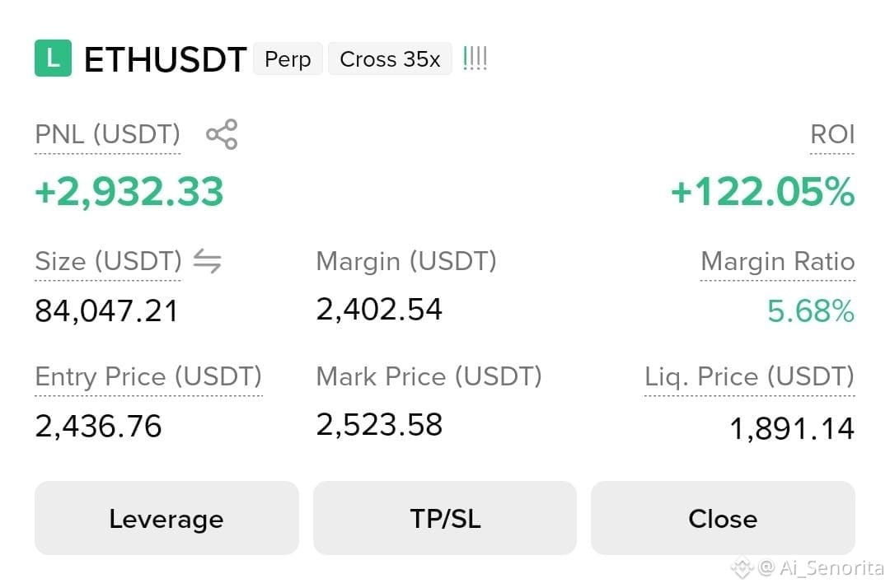This screenshot has width=890, height=588.
Task: Toggle the Size unit swap arrows
Action: [x=207, y=261]
